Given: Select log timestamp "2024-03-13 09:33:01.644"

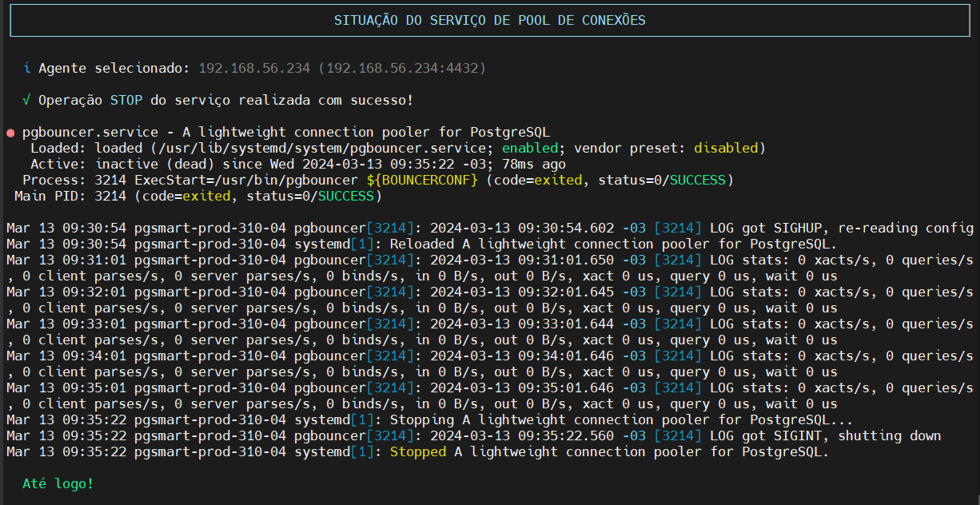Looking at the screenshot, I should (522, 324).
